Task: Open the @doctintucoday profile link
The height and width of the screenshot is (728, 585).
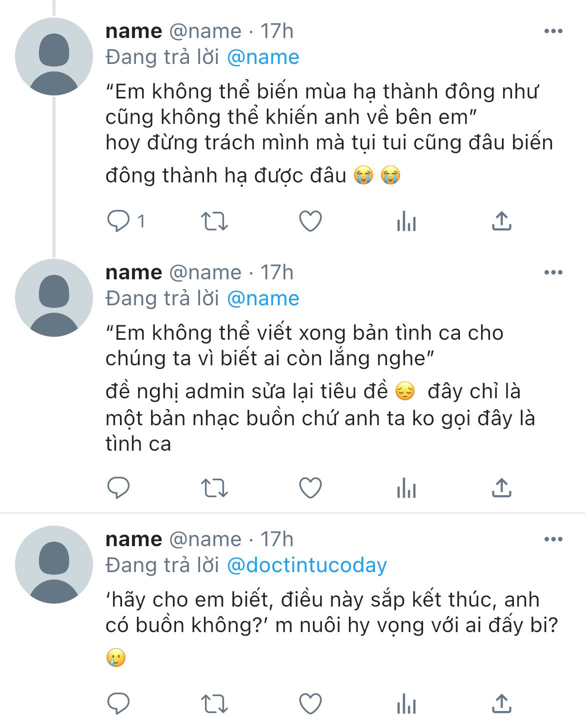Action: pyautogui.click(x=306, y=565)
